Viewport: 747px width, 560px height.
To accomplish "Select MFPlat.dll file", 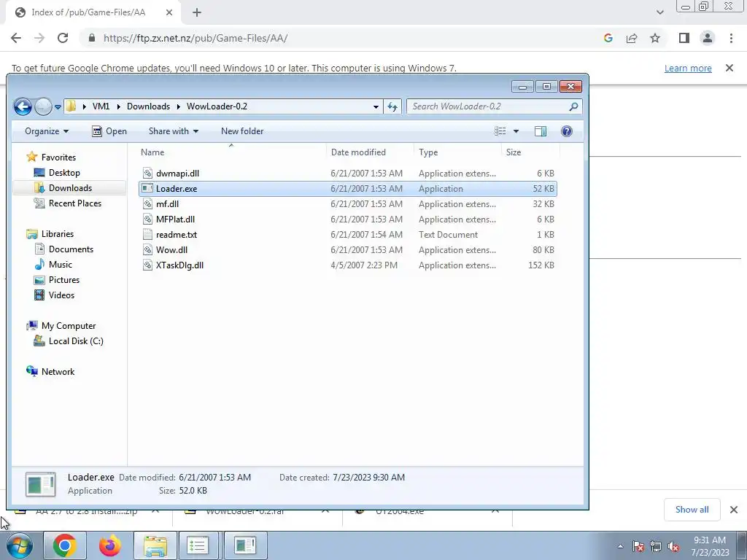I will coord(348,219).
